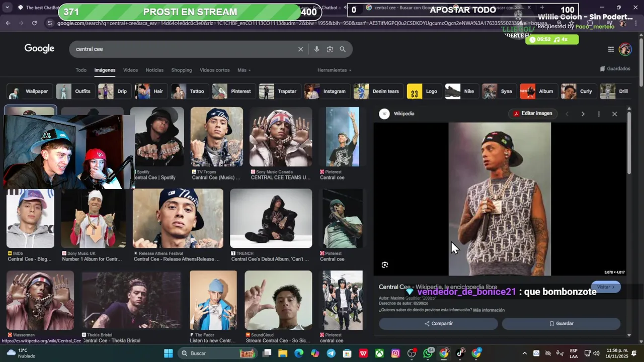This screenshot has width=644, height=362.
Task: Click in the Windows taskbar Buscar field
Action: click(218, 353)
